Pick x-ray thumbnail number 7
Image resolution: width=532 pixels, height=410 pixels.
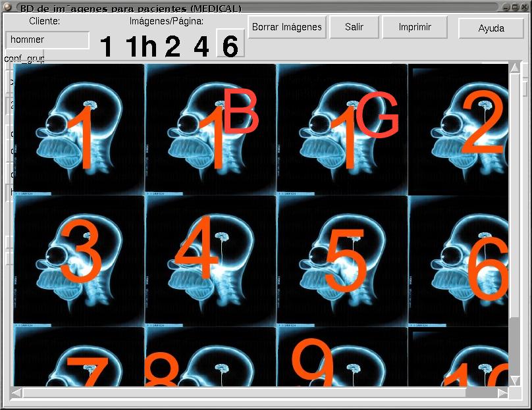click(79, 357)
